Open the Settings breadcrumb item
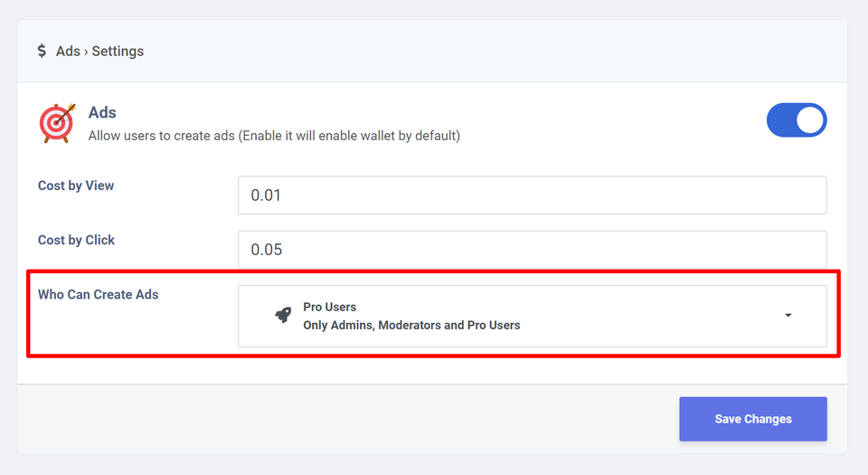Screen dimensions: 868x475 pyautogui.click(x=118, y=51)
